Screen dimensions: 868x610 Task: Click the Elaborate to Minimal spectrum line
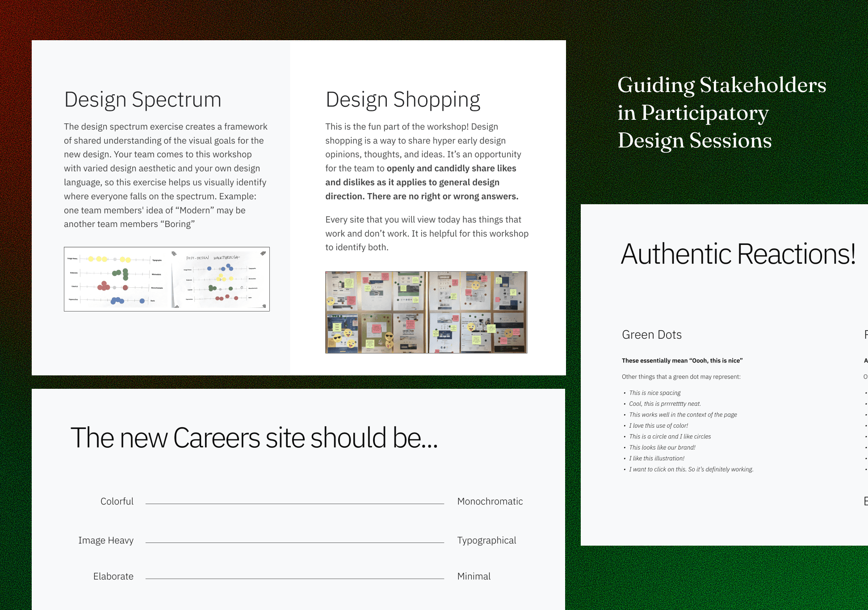(x=295, y=578)
